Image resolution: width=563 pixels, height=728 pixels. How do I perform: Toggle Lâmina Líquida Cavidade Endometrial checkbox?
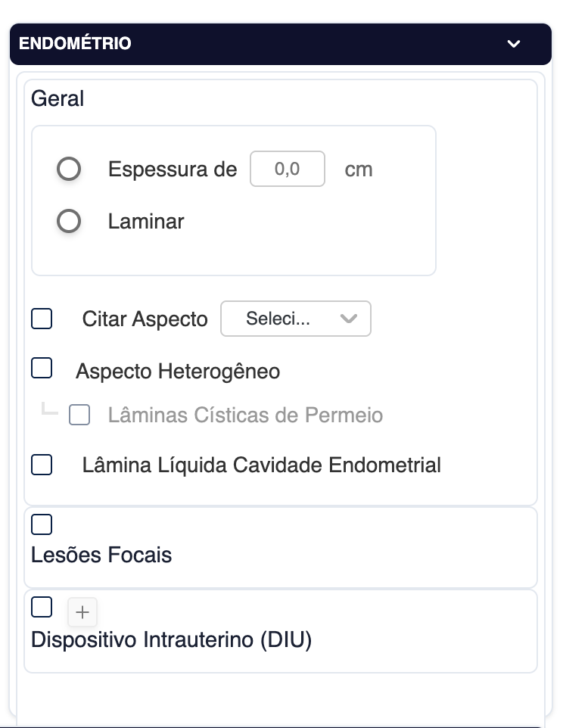click(42, 464)
